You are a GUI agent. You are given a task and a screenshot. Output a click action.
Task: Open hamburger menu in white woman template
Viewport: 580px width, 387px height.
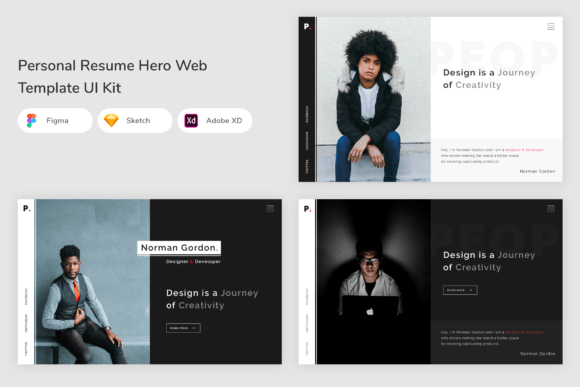(551, 26)
